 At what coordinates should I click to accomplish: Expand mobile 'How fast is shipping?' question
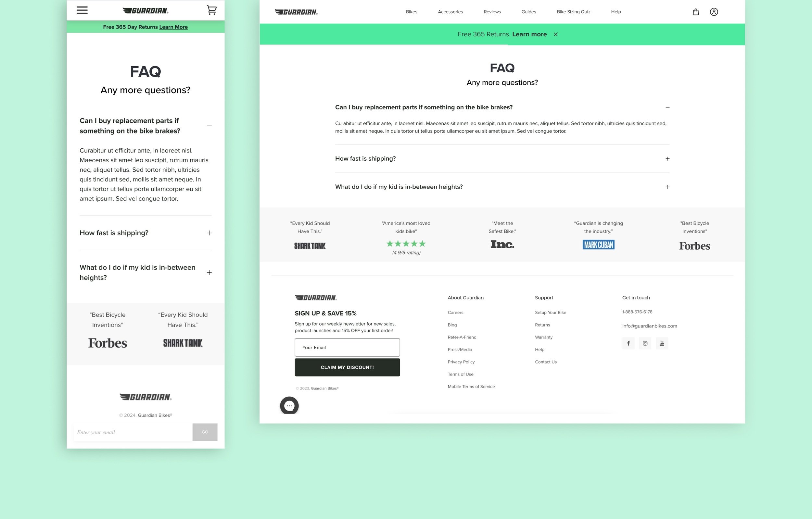[x=209, y=233]
